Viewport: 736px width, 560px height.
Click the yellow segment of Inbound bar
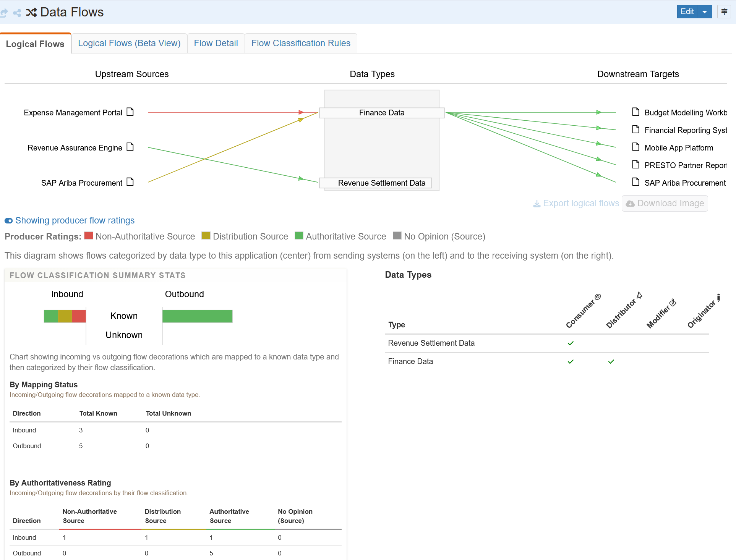click(x=65, y=316)
